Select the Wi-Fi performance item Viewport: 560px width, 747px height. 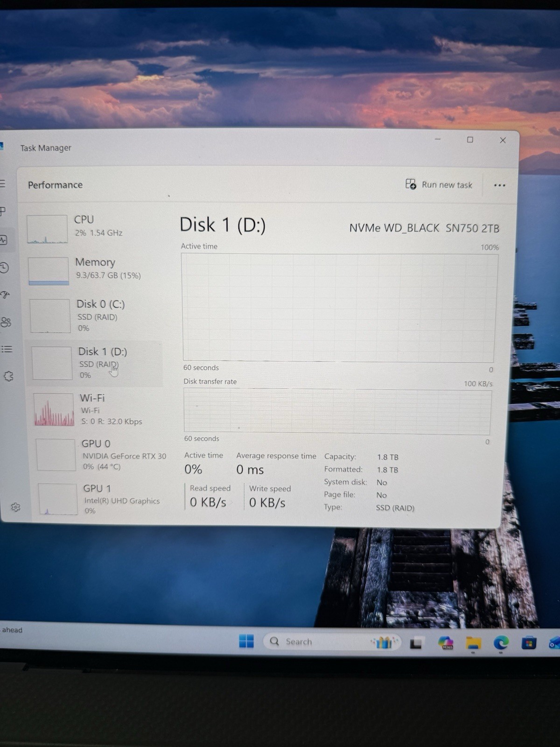pyautogui.click(x=98, y=409)
